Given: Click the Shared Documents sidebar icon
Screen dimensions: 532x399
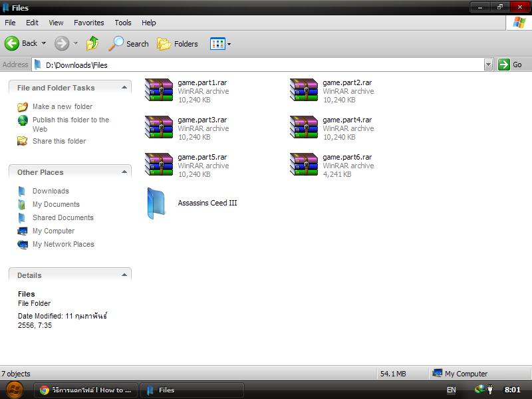Looking at the screenshot, I should point(21,218).
